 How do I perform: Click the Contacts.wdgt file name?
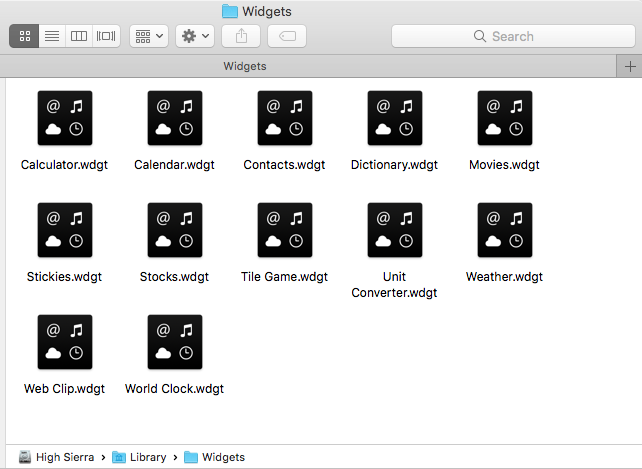pyautogui.click(x=284, y=165)
